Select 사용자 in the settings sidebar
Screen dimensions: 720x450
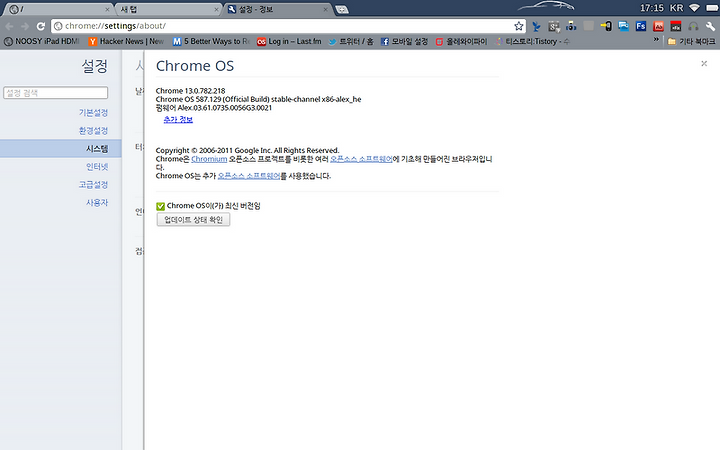tap(97, 202)
